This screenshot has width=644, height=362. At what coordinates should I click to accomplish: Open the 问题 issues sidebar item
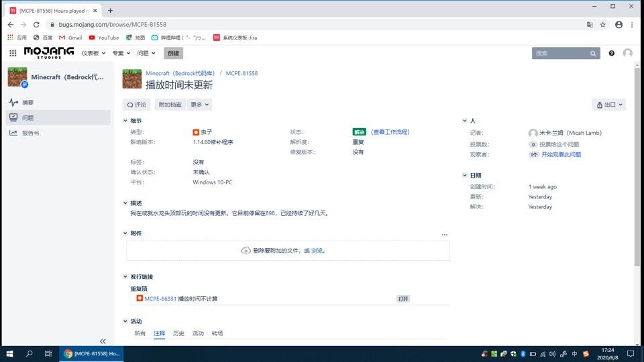coord(58,117)
